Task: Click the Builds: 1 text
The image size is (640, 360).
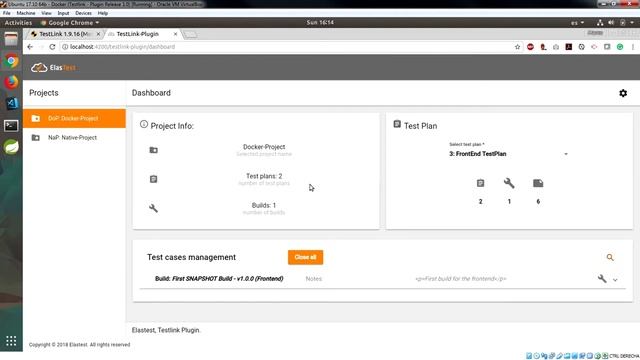Action: tap(264, 205)
